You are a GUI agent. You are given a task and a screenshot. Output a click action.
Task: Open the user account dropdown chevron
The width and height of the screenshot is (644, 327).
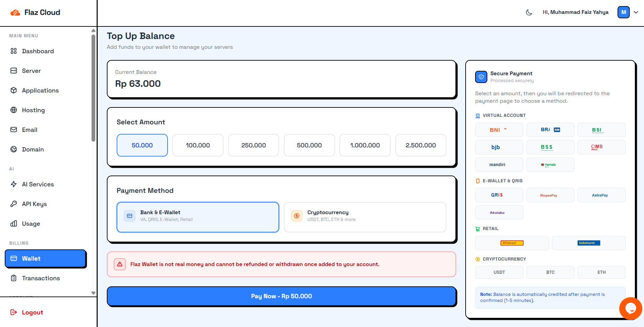pyautogui.click(x=636, y=12)
